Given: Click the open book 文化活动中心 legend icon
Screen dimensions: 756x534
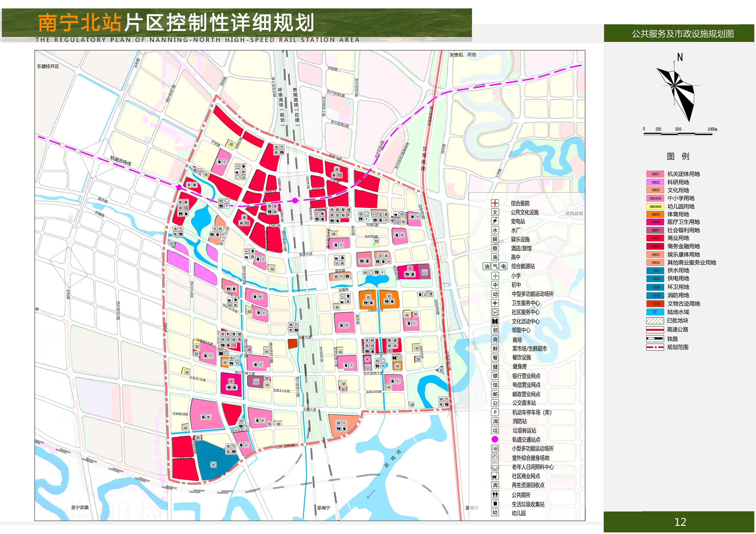Looking at the screenshot, I should click(x=495, y=321).
